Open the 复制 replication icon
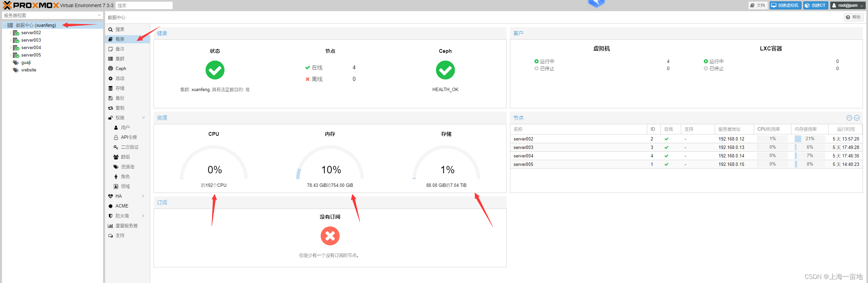This screenshot has width=868, height=283. pos(111,108)
